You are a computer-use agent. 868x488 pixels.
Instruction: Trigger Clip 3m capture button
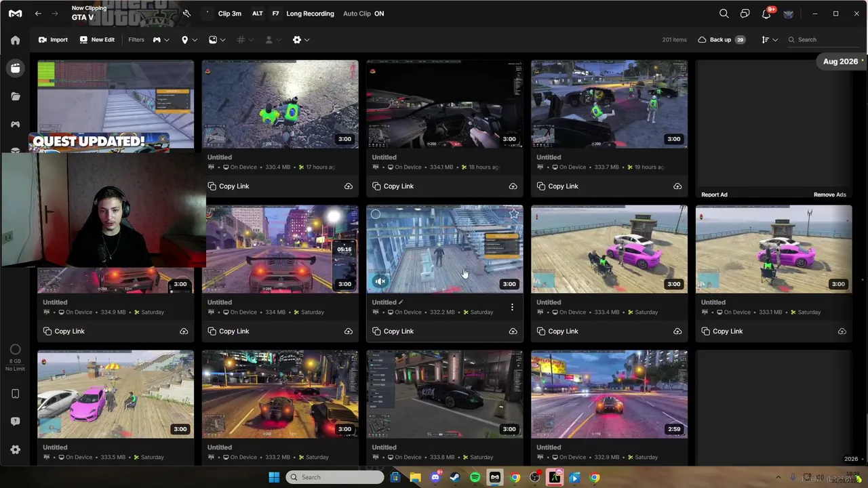click(x=229, y=14)
